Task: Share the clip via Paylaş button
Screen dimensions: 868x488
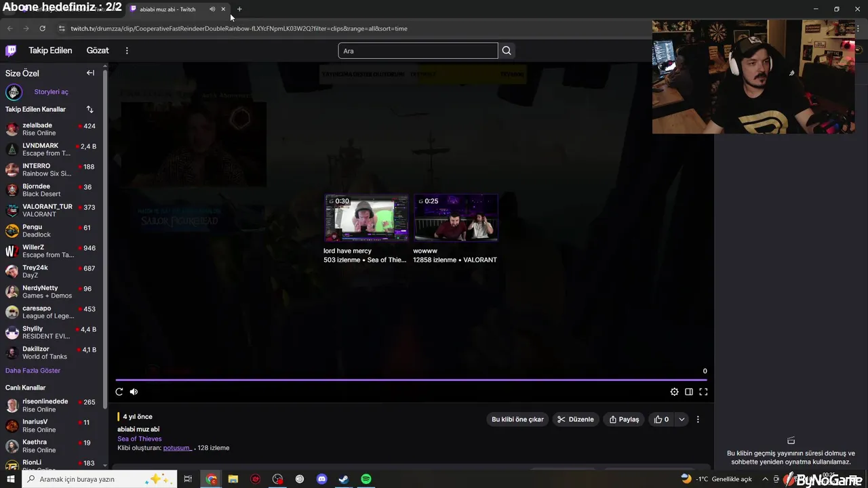Action: [624, 420]
